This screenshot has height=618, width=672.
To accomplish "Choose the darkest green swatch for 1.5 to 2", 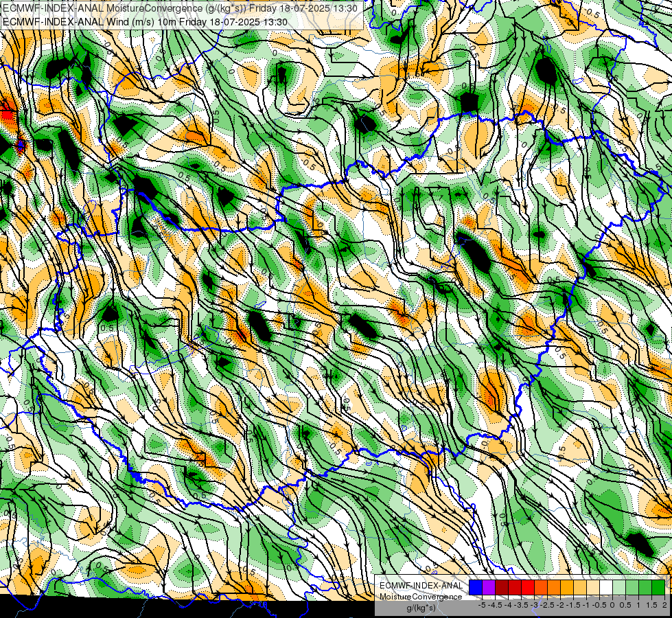I will pyautogui.click(x=658, y=588).
